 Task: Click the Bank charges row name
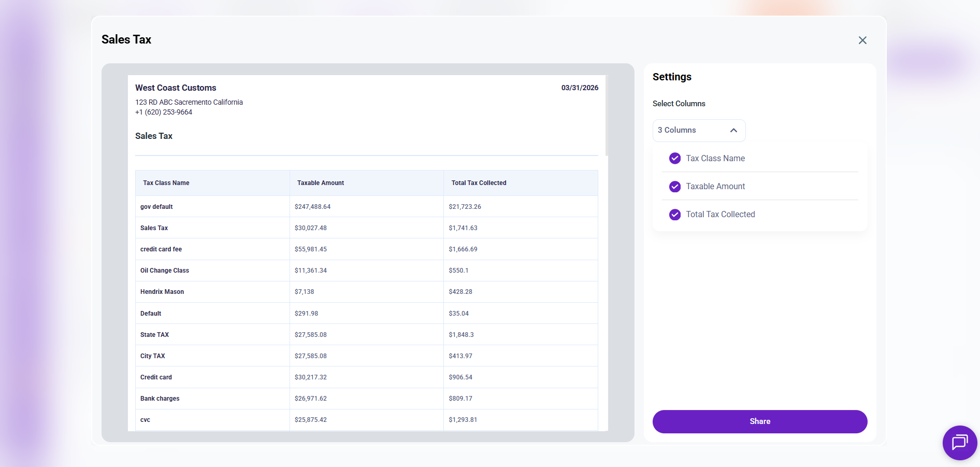(x=160, y=399)
